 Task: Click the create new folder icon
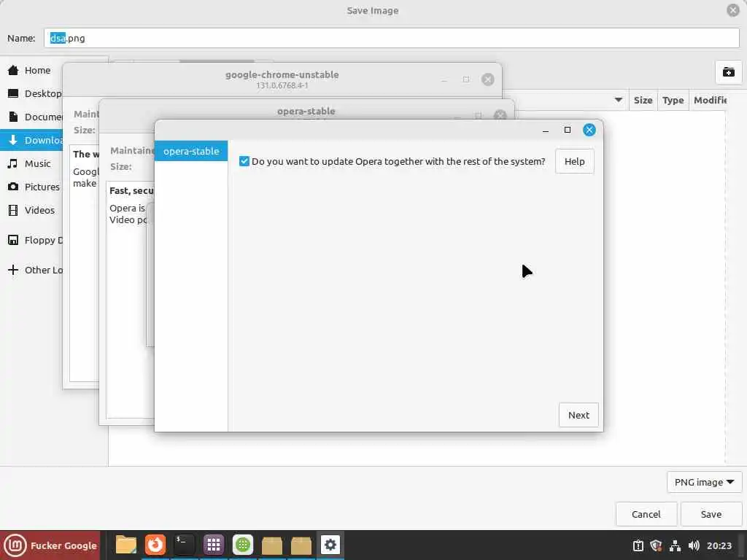point(729,72)
